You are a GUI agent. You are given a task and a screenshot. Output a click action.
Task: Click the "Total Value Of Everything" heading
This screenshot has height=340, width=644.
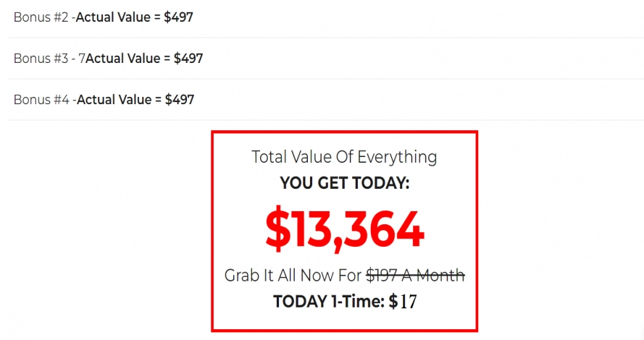coord(344,157)
